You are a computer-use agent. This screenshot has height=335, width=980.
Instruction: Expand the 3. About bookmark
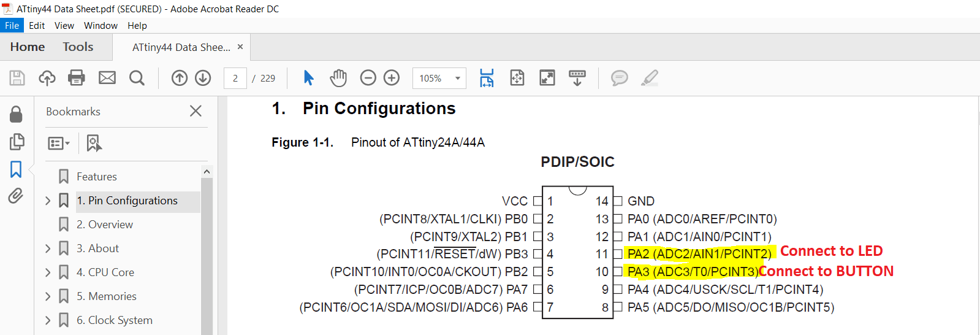click(48, 248)
